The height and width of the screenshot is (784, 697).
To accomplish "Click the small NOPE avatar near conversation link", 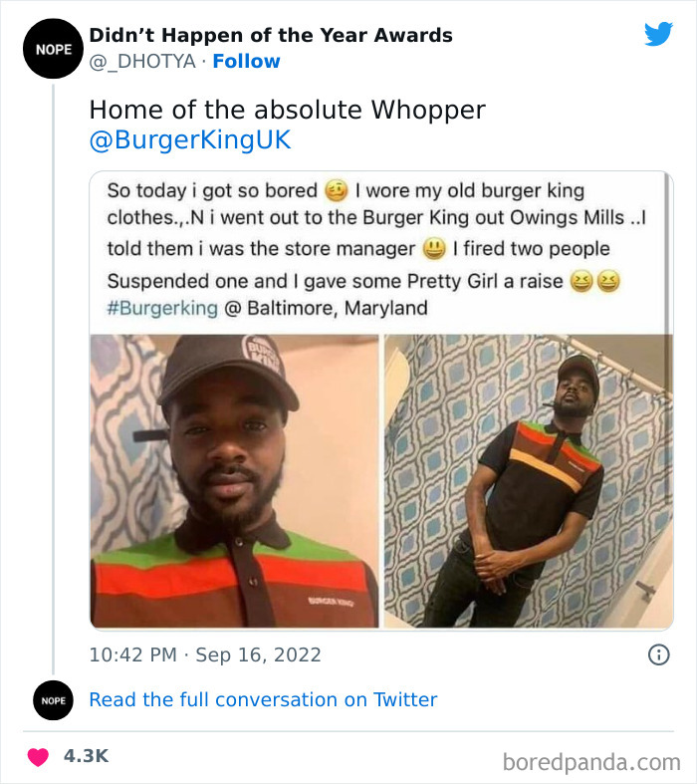I will coord(53,700).
